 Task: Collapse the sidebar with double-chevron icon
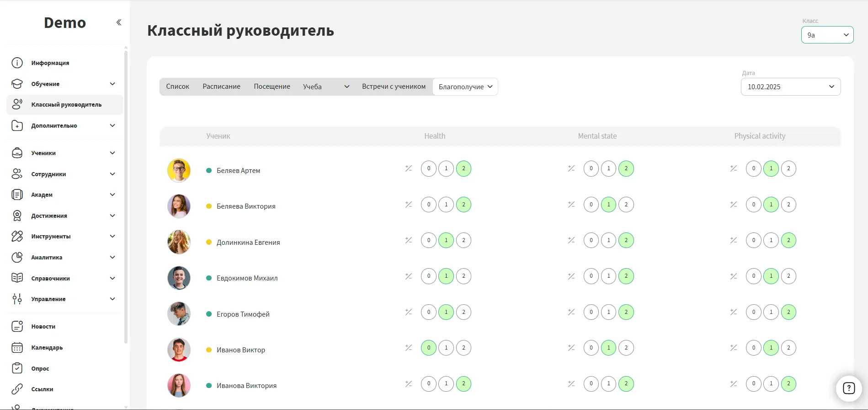coord(119,22)
